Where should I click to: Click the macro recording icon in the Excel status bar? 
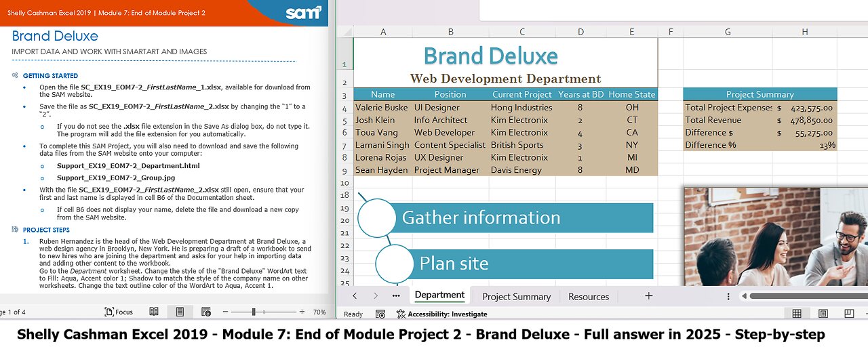tap(380, 314)
